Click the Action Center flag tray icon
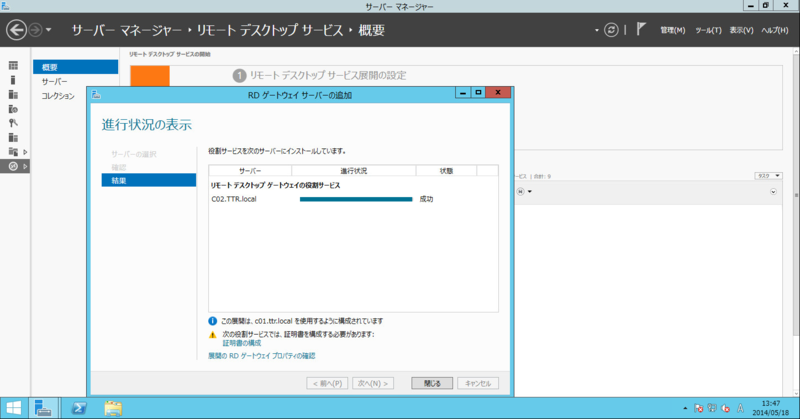Viewport: 800px width, 419px height. 699,408
